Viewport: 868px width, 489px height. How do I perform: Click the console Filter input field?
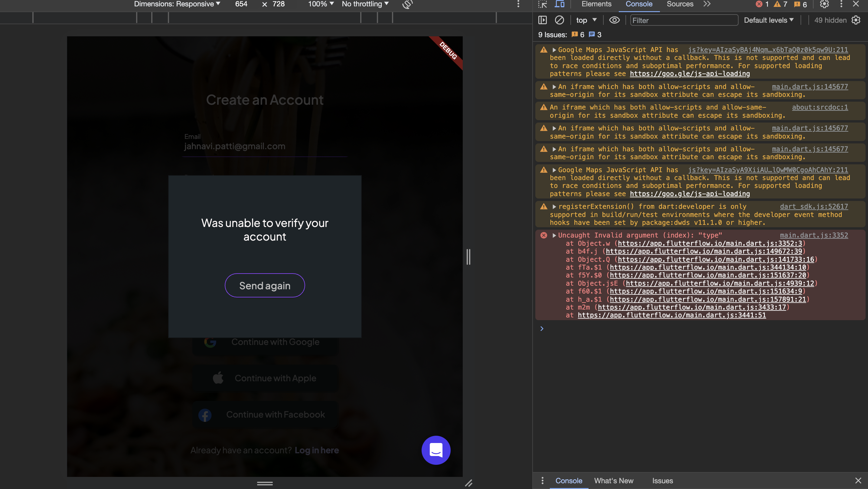(684, 20)
